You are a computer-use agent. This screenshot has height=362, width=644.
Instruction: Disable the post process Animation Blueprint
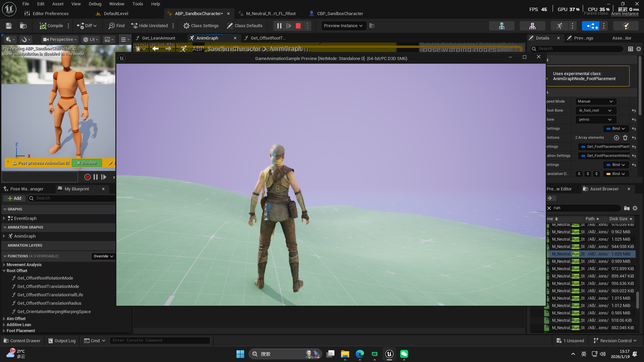pyautogui.click(x=87, y=163)
